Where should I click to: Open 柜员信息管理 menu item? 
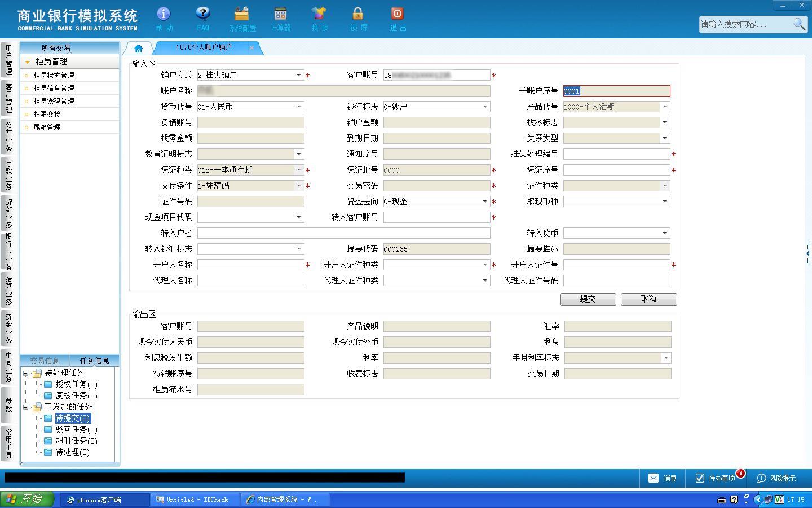point(54,88)
